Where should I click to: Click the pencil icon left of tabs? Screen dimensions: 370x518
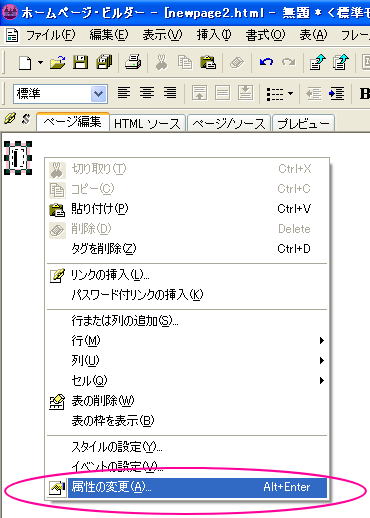(x=10, y=119)
